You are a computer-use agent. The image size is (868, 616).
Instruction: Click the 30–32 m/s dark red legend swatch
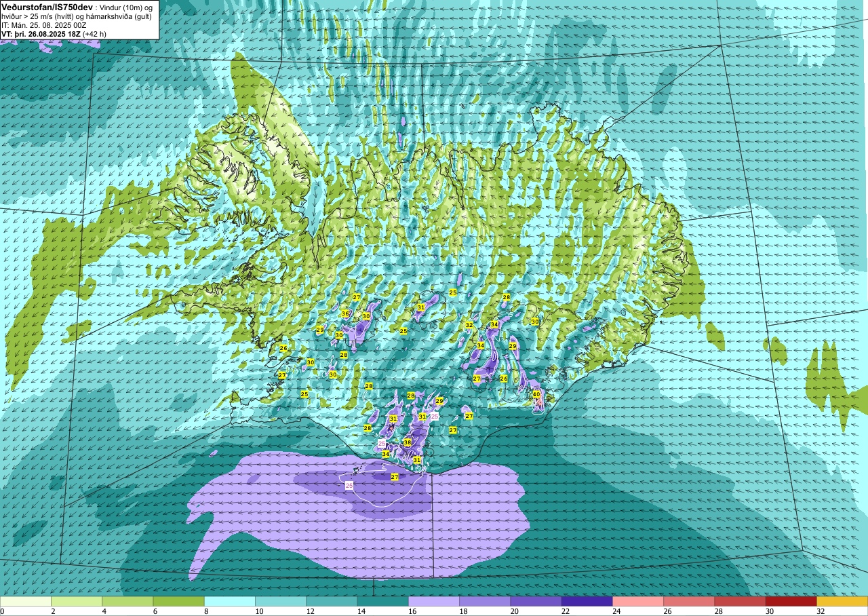791,601
